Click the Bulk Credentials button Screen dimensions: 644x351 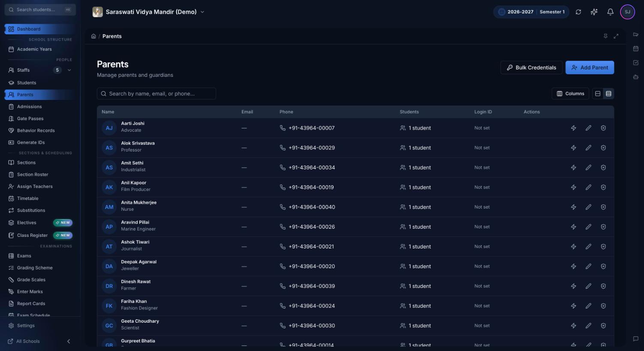[x=531, y=67]
